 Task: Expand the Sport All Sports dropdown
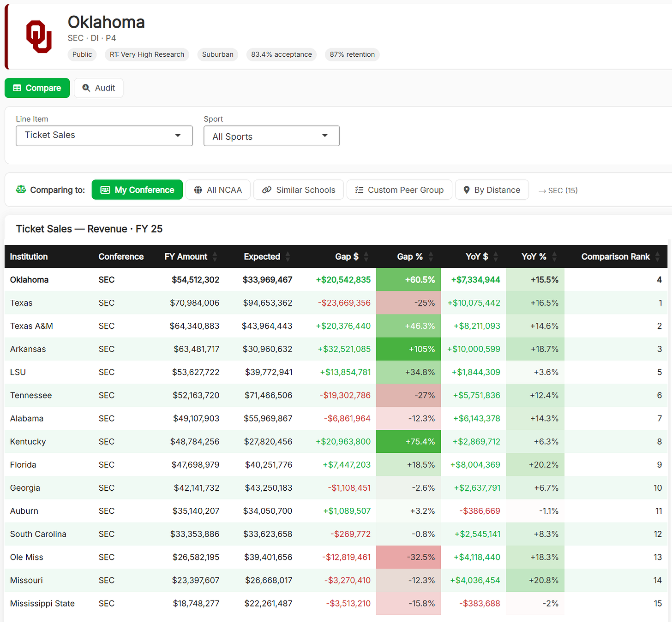pos(271,136)
